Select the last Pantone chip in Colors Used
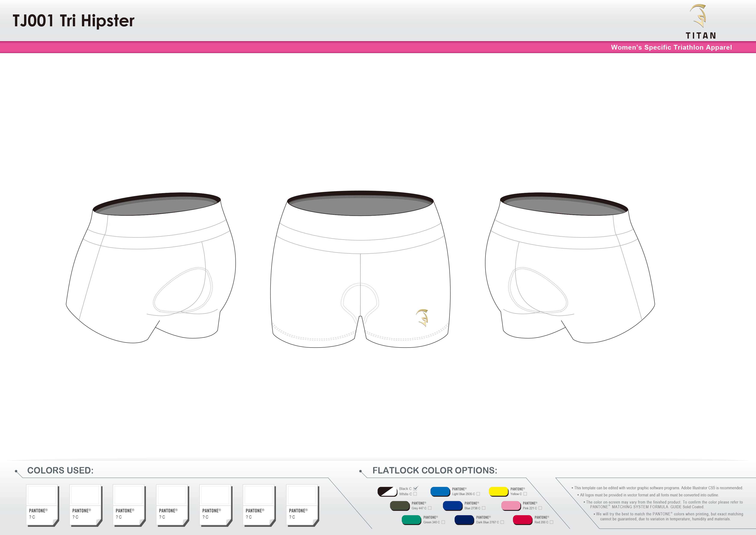Image resolution: width=756 pixels, height=535 pixels. [x=302, y=505]
